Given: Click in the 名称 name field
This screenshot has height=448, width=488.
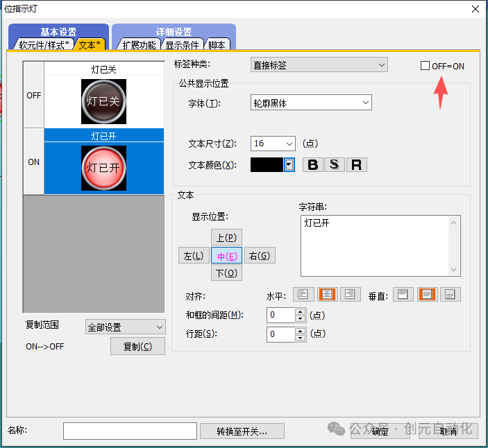Looking at the screenshot, I should [130, 431].
